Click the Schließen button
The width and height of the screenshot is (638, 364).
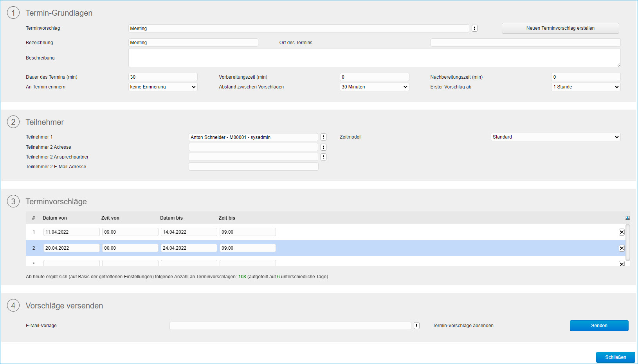616,357
